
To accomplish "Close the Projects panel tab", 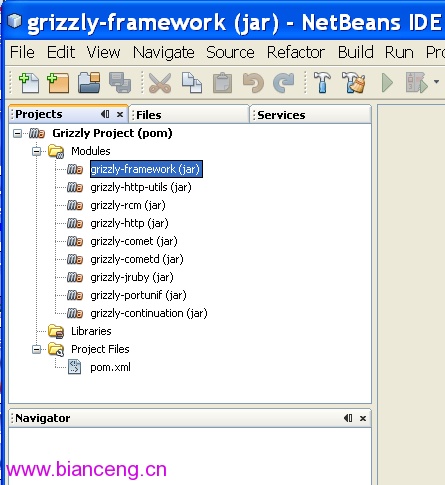I will [120, 115].
